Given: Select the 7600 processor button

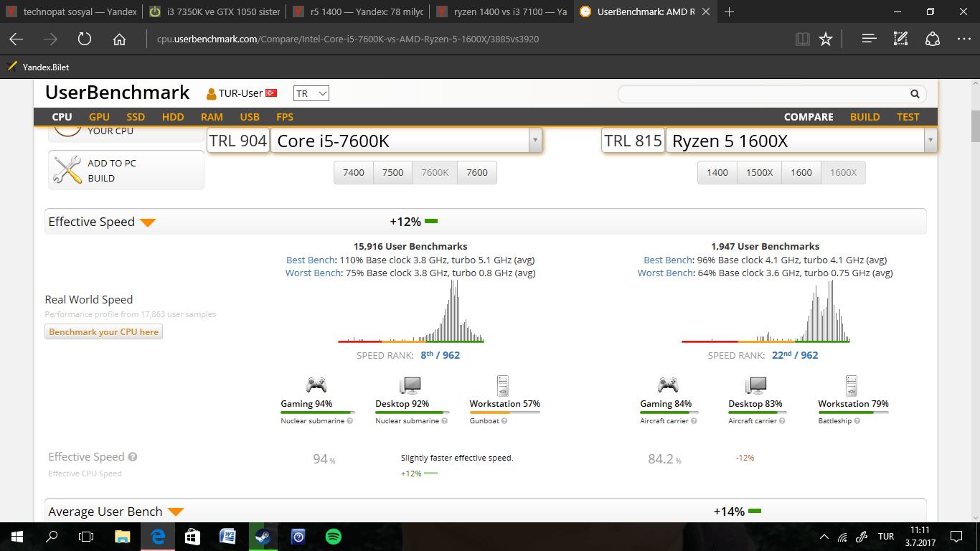Looking at the screenshot, I should click(477, 172).
